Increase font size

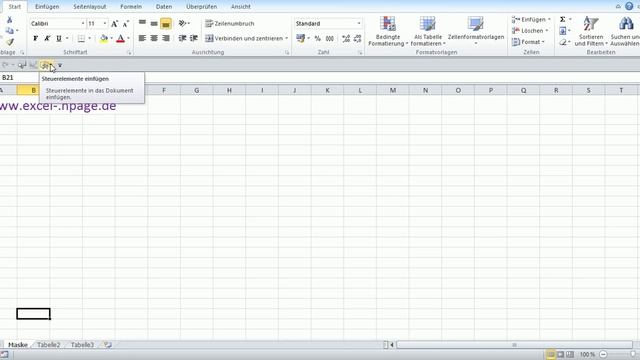pos(115,24)
